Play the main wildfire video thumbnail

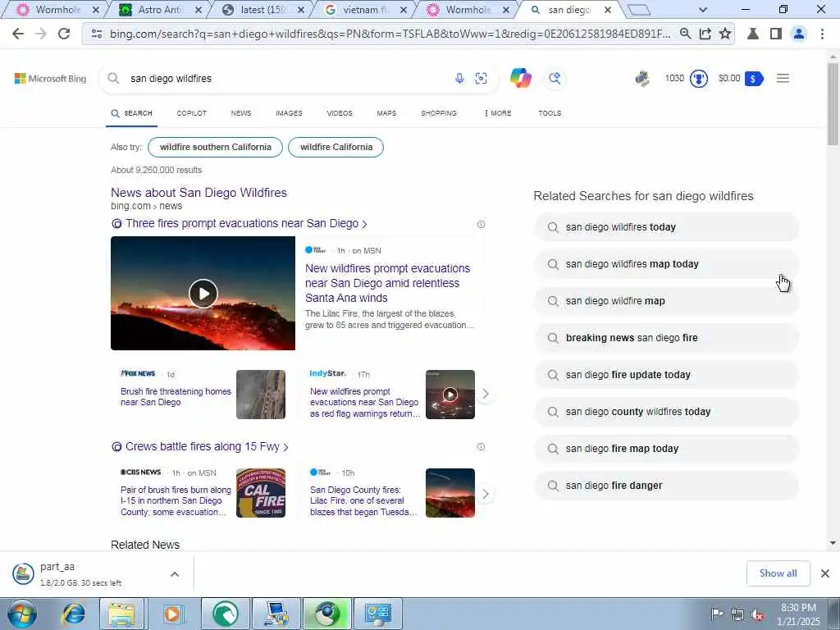[x=203, y=293]
